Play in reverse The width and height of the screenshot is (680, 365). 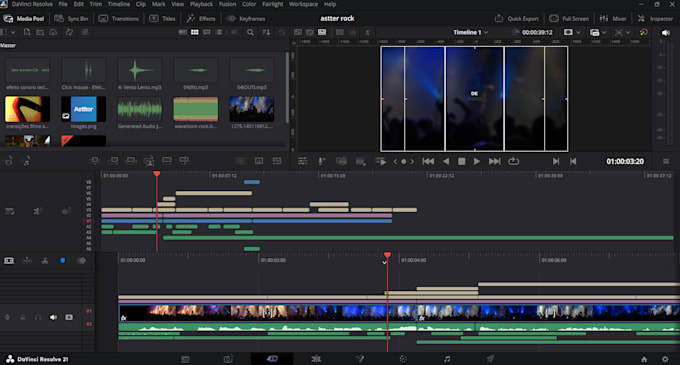pyautogui.click(x=446, y=161)
